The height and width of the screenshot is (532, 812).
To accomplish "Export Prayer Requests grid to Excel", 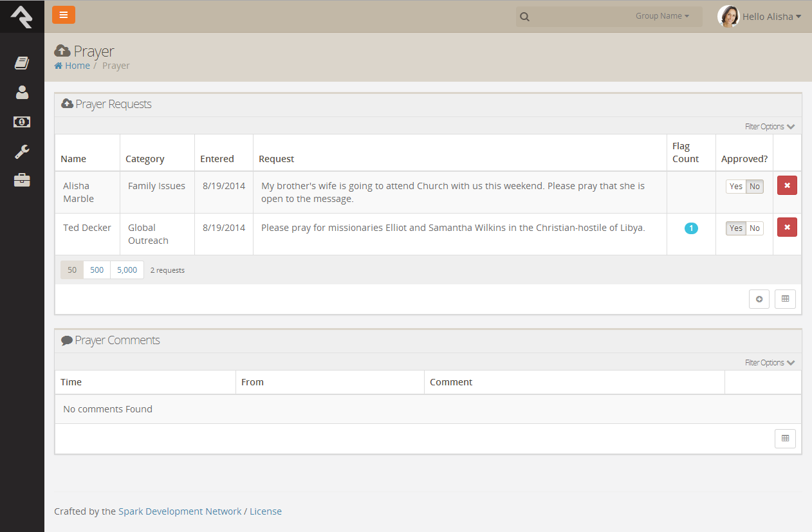I will [x=785, y=299].
